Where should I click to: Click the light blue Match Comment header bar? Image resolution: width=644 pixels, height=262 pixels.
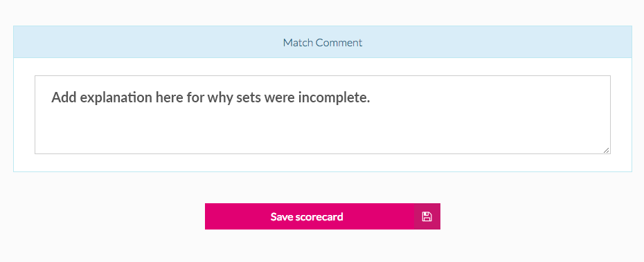323,41
